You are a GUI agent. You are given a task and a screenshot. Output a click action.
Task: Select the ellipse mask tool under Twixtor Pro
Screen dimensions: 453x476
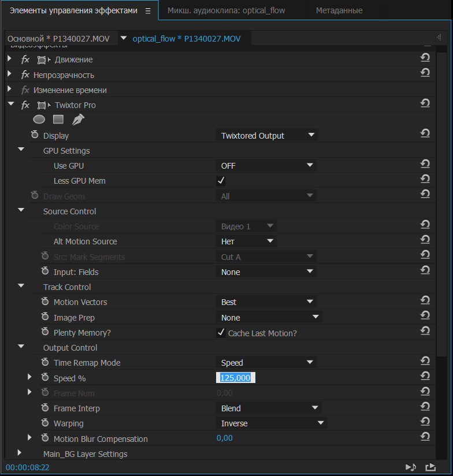point(39,120)
